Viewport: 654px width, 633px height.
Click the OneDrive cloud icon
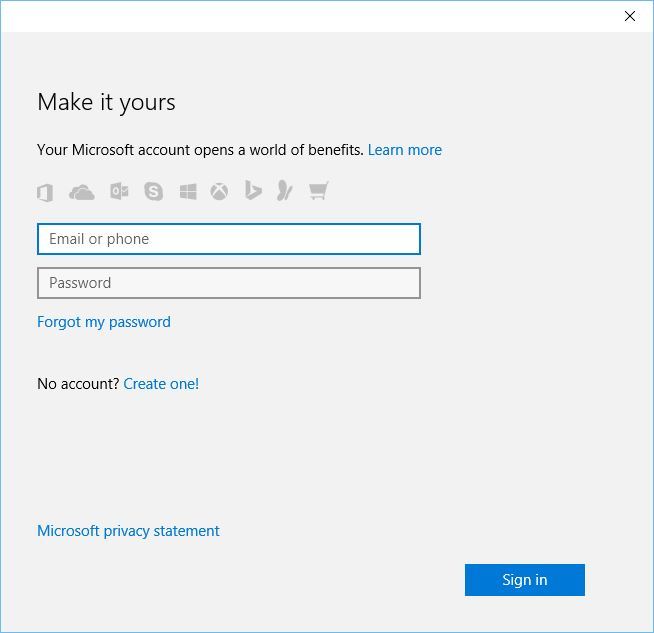(x=82, y=192)
